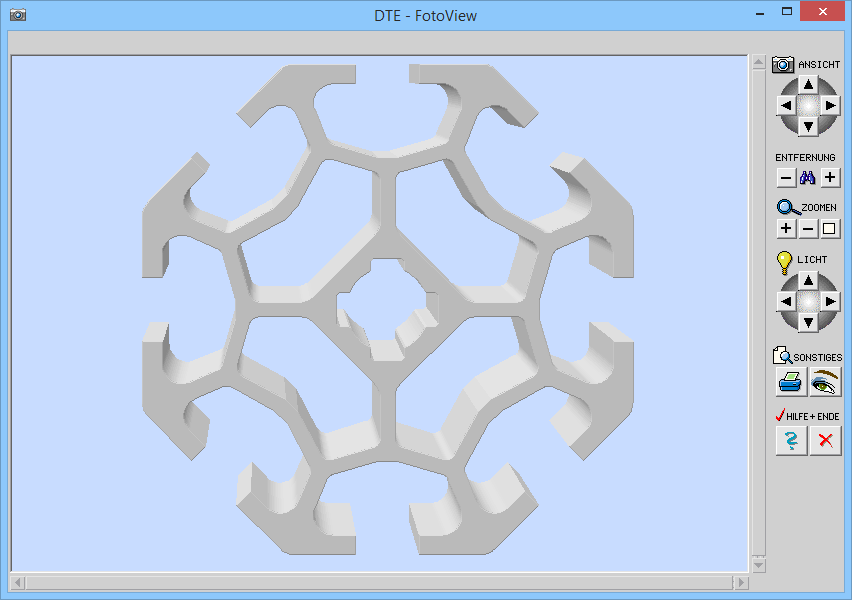Click the binoculars icon under Entfernung
The width and height of the screenshot is (852, 600).
click(808, 178)
